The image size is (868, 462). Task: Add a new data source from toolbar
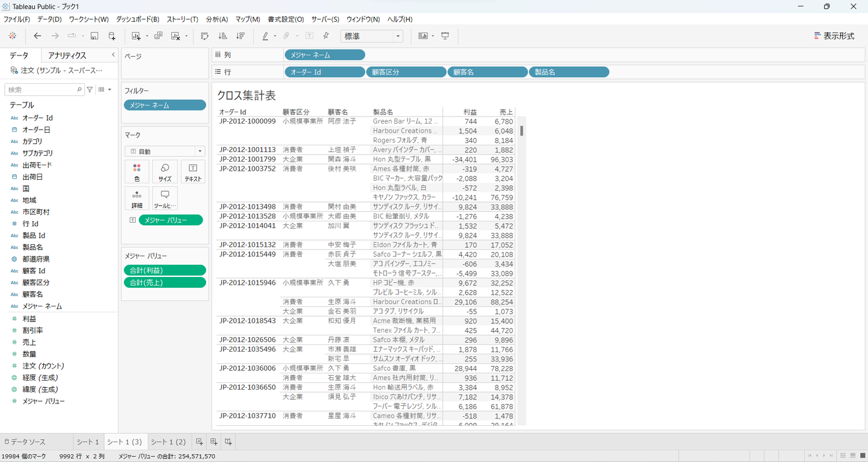(112, 36)
